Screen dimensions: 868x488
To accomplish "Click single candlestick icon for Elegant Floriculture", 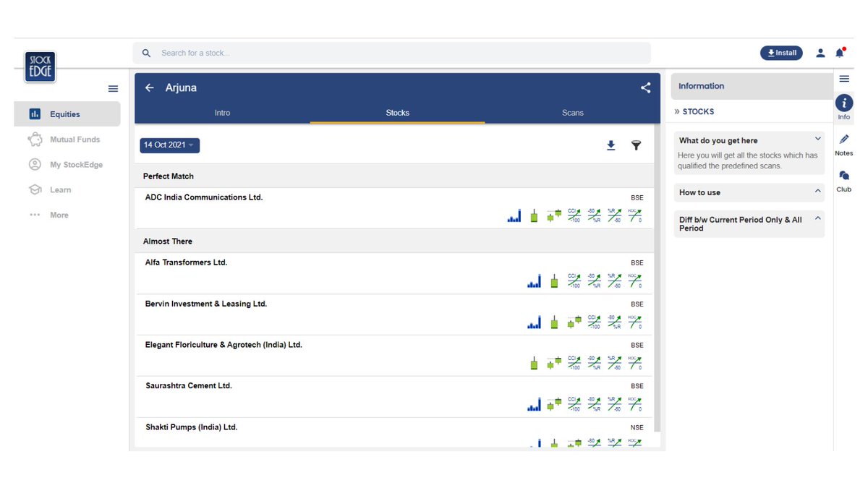I will tap(534, 363).
